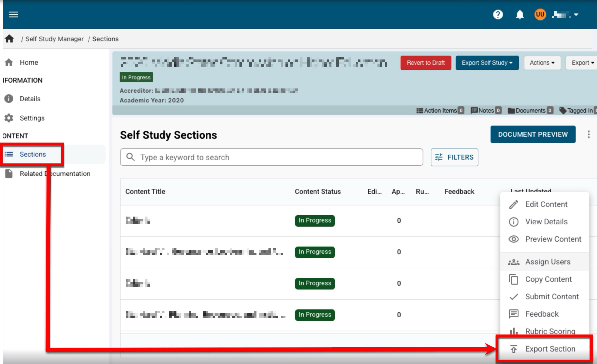Screen dimensions: 597x364
Task: Click the orange UU user avatar
Action: (540, 15)
